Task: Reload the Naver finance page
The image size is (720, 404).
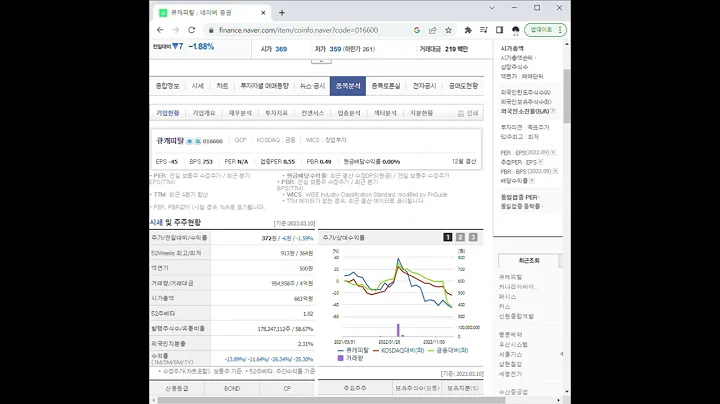Action: (x=191, y=30)
